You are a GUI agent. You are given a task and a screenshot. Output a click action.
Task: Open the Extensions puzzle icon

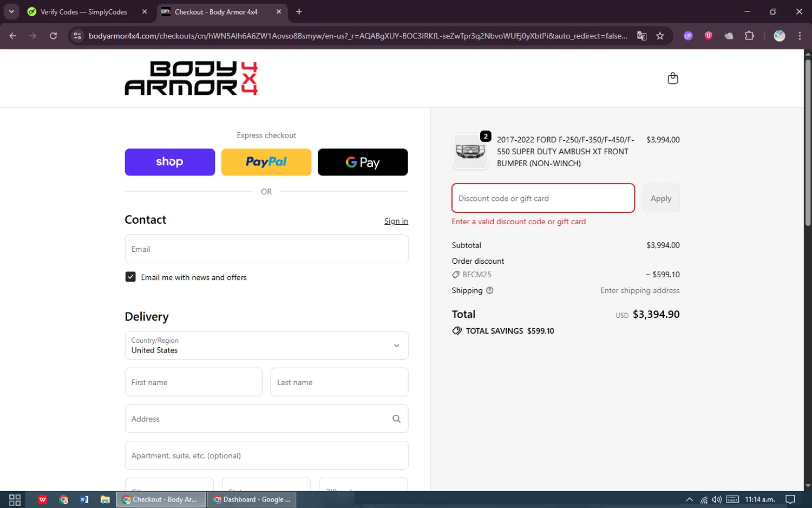(749, 36)
